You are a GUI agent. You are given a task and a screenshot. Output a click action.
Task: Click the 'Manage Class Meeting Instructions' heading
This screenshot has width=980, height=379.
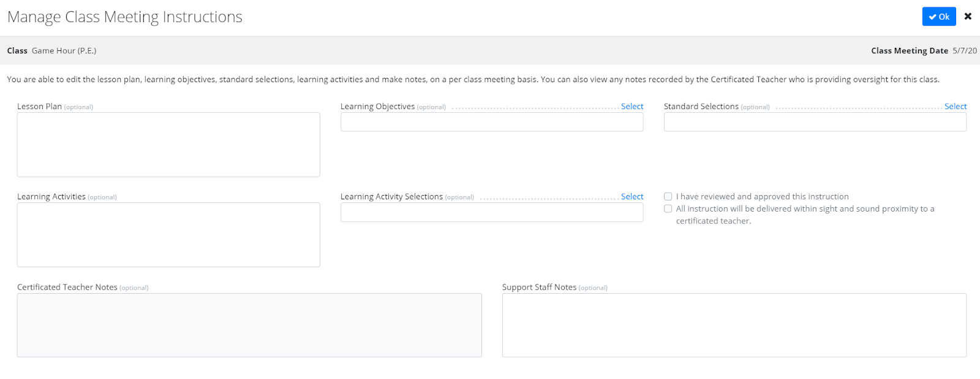125,17
